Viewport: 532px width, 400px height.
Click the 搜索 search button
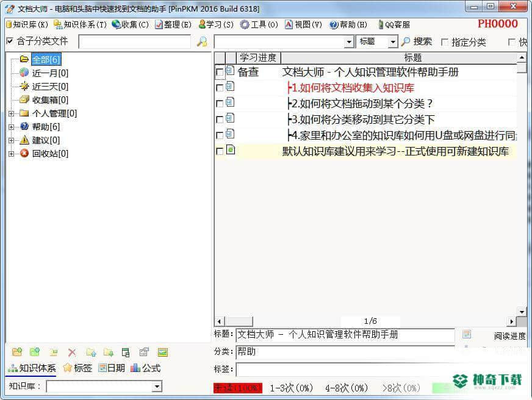click(417, 41)
